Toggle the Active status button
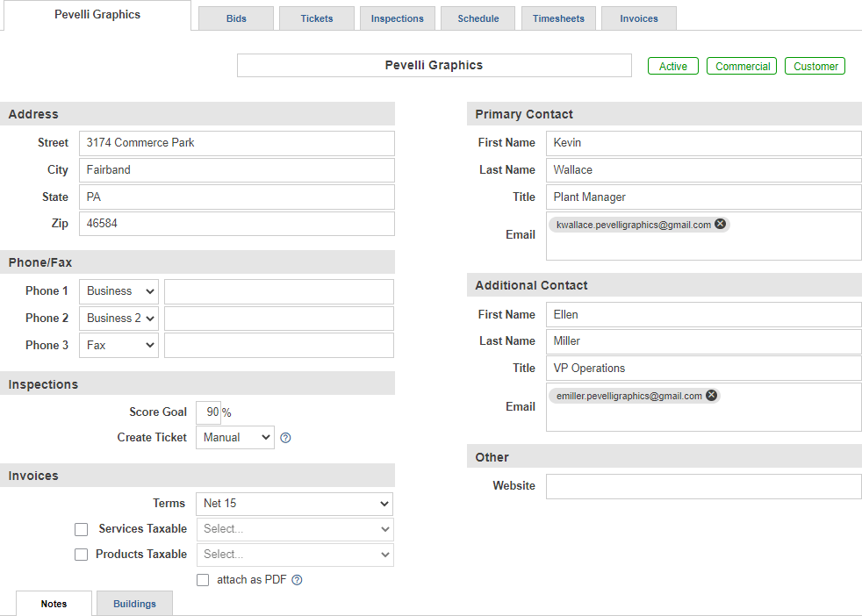The image size is (862, 616). (673, 66)
